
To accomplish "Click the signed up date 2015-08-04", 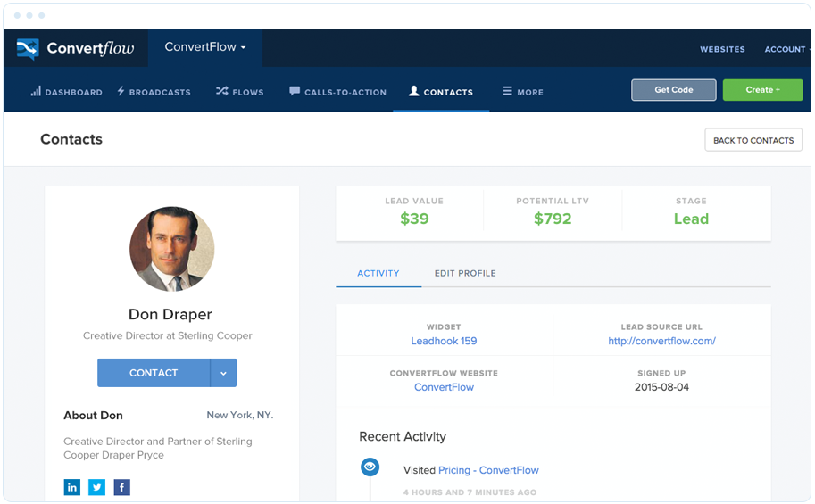I will (x=661, y=388).
